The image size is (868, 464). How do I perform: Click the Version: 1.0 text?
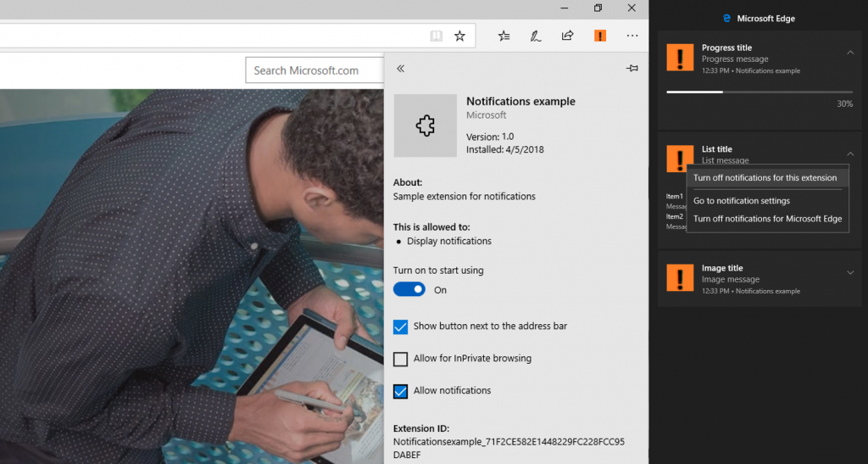tap(490, 137)
